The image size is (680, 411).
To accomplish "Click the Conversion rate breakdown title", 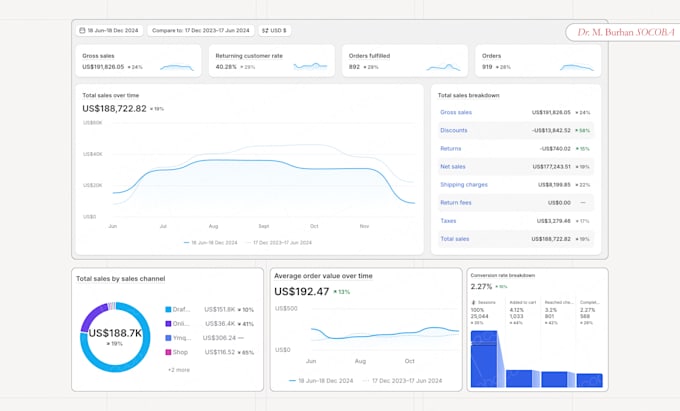I will (503, 275).
